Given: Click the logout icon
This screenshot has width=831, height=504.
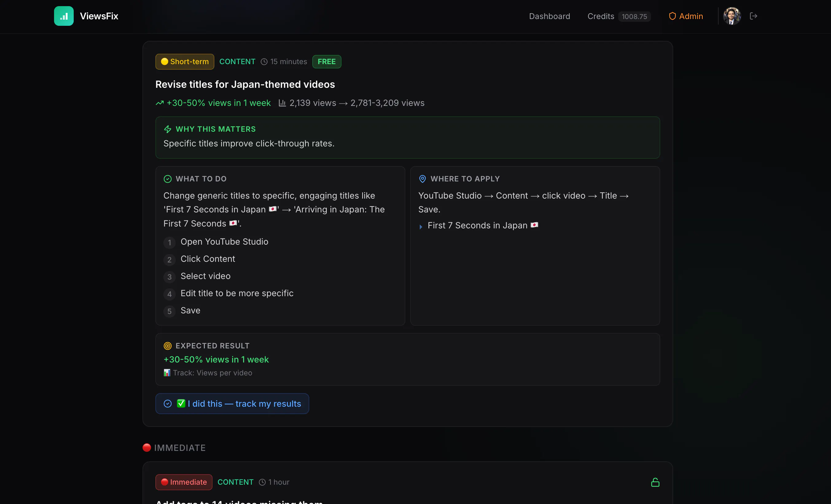Looking at the screenshot, I should pos(753,16).
